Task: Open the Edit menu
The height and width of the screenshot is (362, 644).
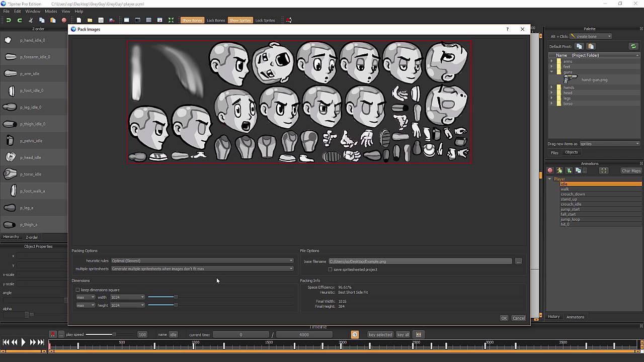Action: [18, 11]
